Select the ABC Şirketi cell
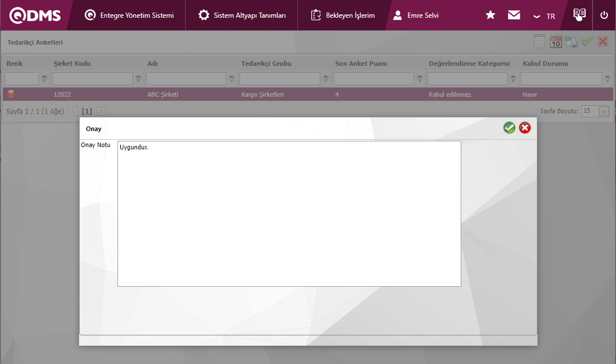This screenshot has height=364, width=616. 163,94
